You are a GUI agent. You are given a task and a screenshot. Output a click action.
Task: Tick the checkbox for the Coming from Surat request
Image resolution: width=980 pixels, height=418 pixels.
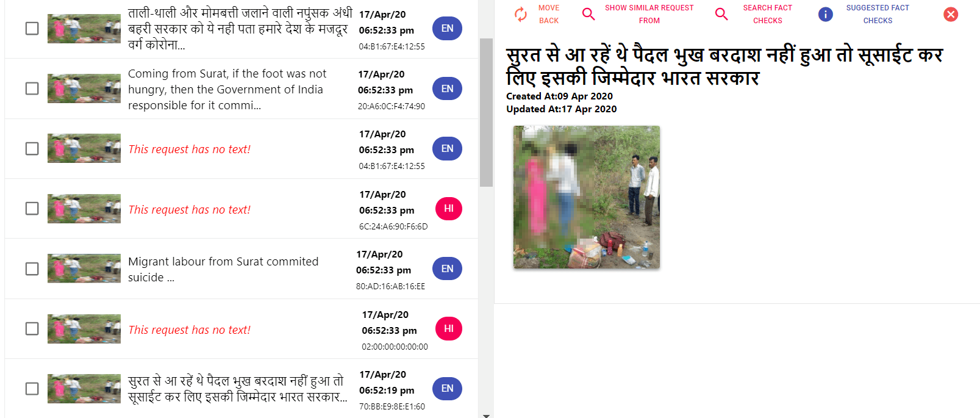(32, 88)
